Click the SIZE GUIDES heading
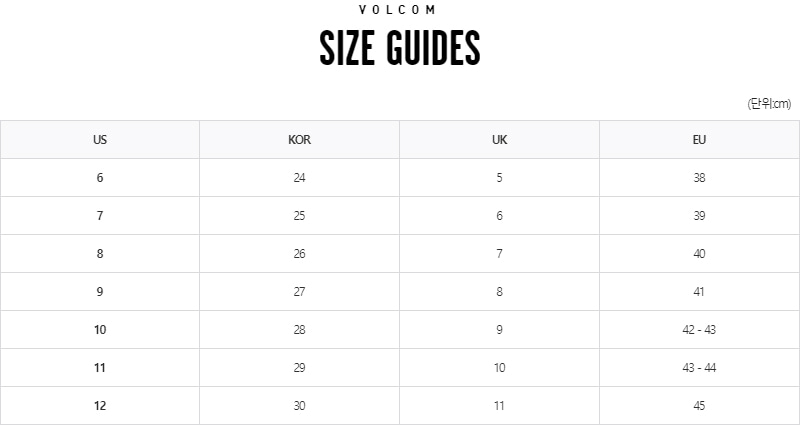Screen dimensions: 800x448 pyautogui.click(x=400, y=48)
